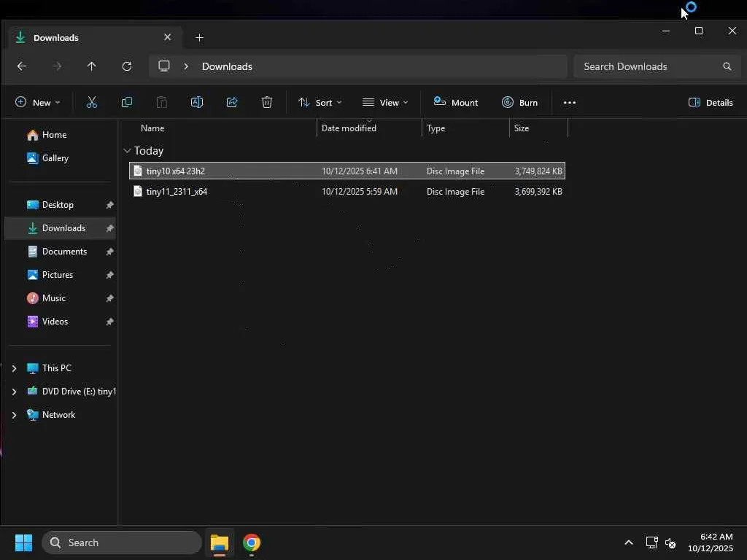Click the Share icon in toolbar
The height and width of the screenshot is (560, 747).
(232, 103)
